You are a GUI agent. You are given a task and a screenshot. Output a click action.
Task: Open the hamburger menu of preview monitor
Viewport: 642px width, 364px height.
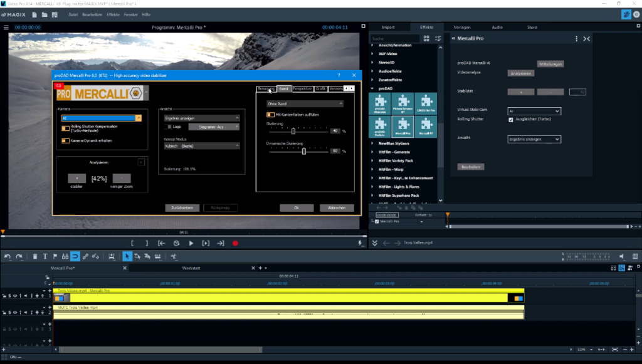pyautogui.click(x=6, y=28)
